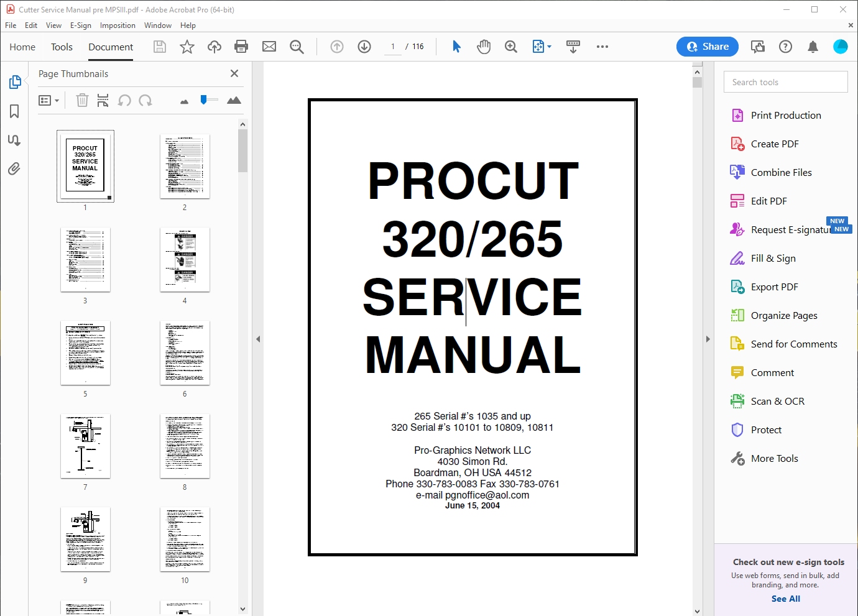This screenshot has width=858, height=616.
Task: Switch to the Tools tab
Action: (x=62, y=47)
